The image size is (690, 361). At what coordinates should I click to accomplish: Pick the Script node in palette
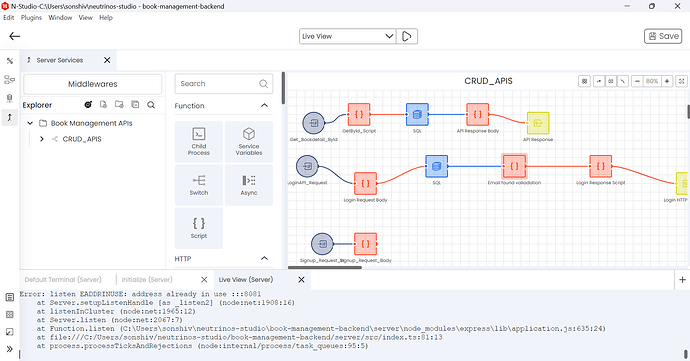199,228
